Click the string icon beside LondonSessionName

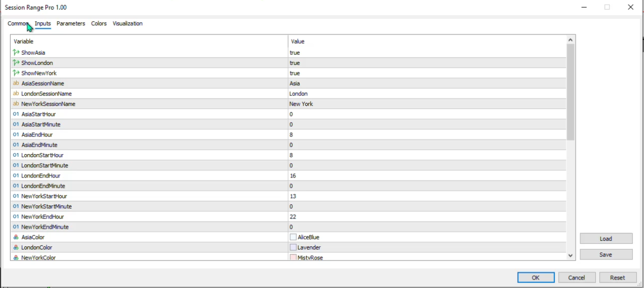click(x=16, y=94)
